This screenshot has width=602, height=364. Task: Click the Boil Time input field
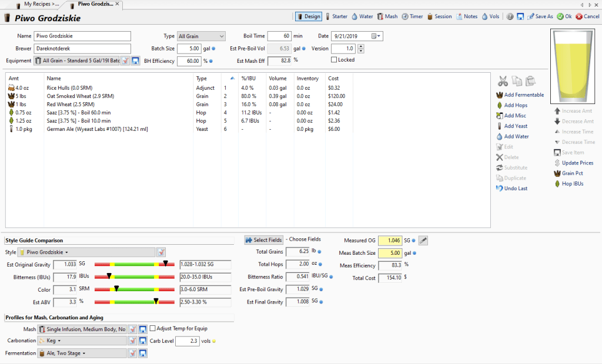coord(279,36)
